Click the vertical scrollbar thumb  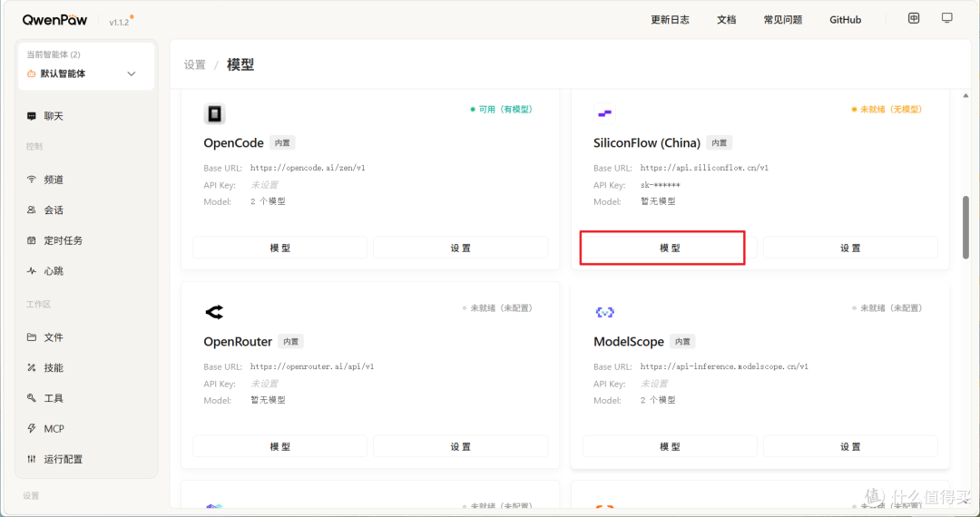tap(965, 228)
